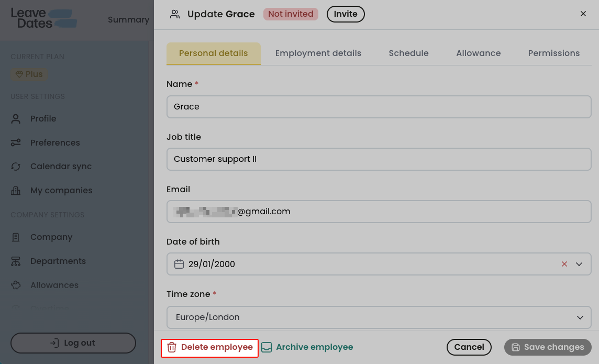Click the trash icon beside Delete employee
Image resolution: width=599 pixels, height=364 pixels.
tap(172, 347)
